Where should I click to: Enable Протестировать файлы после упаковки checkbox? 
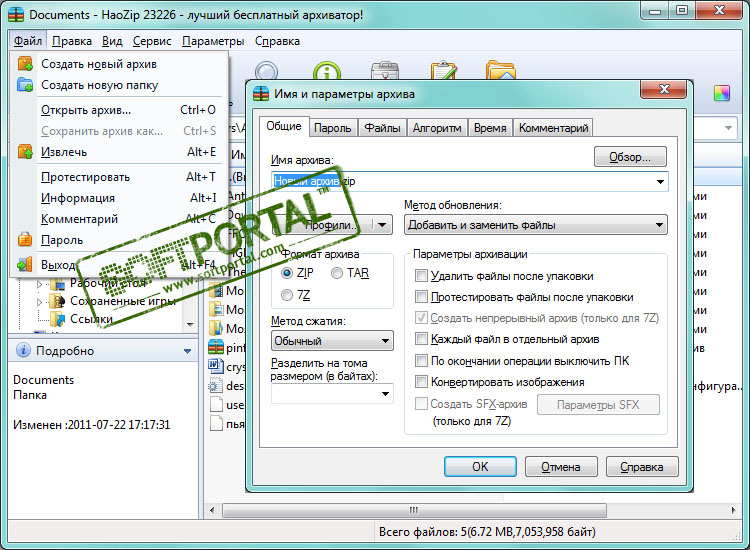[x=421, y=297]
